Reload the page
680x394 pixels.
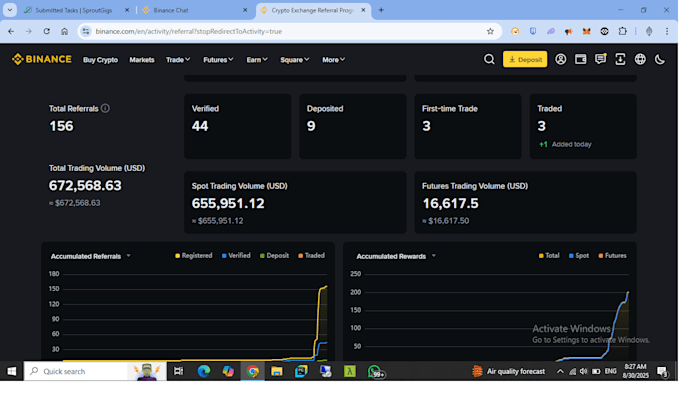tap(46, 31)
